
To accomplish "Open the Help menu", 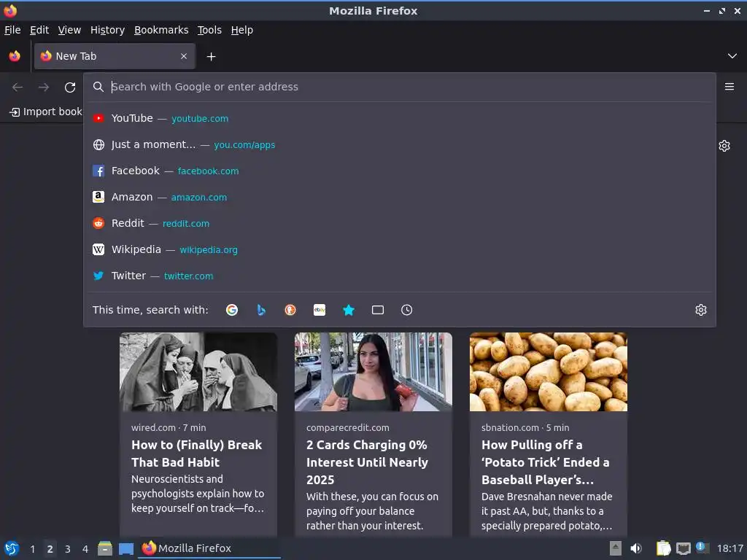I will click(242, 30).
